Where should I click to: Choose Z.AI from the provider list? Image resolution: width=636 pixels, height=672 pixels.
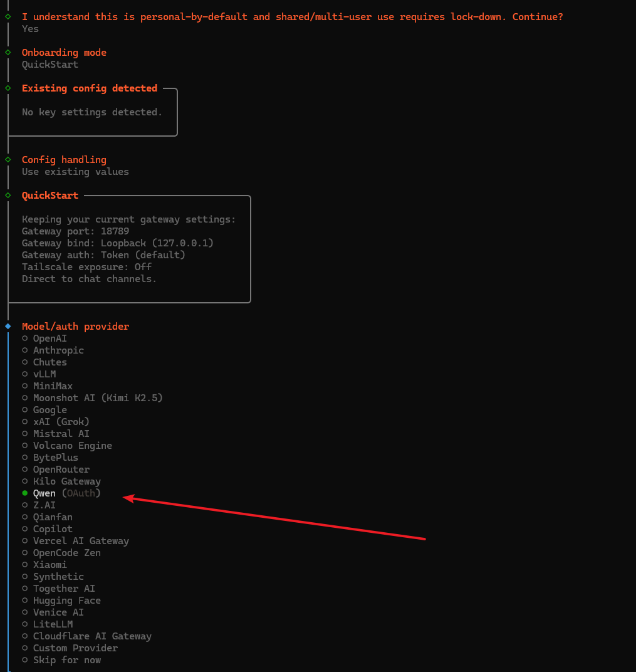[39, 505]
